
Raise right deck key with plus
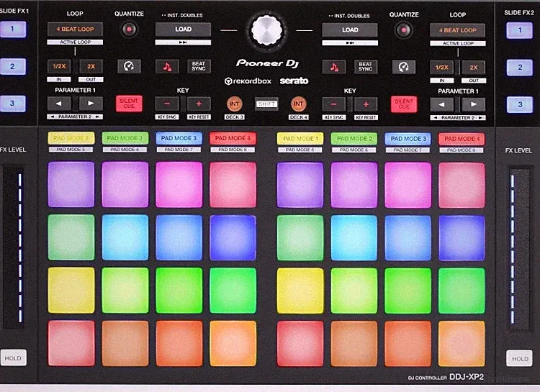[366, 104]
